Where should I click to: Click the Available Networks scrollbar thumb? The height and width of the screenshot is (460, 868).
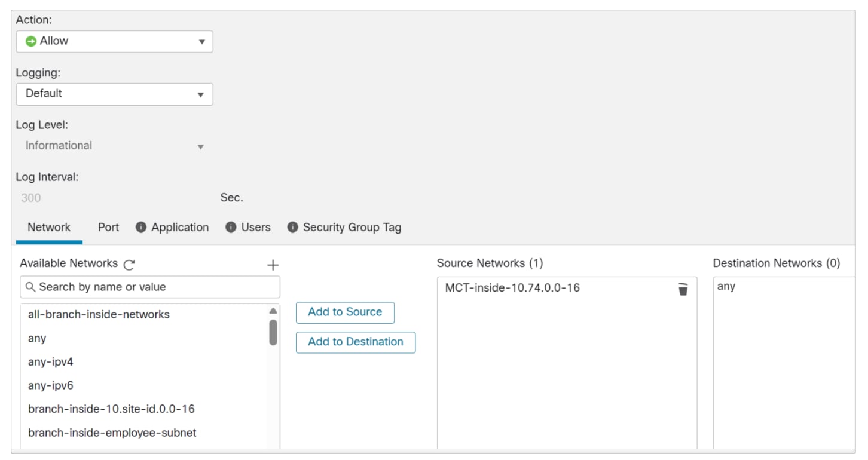[273, 332]
